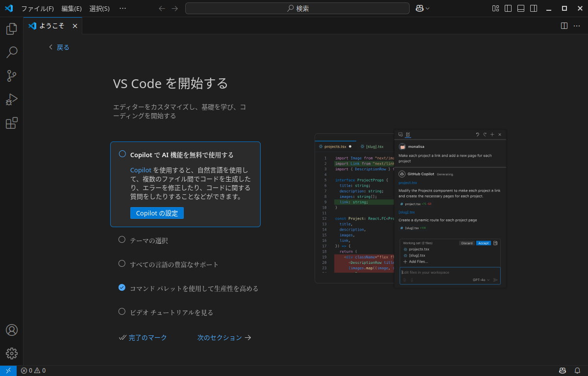The width and height of the screenshot is (588, 376).
Task: Click the remote window status bar icon
Action: click(x=8, y=371)
